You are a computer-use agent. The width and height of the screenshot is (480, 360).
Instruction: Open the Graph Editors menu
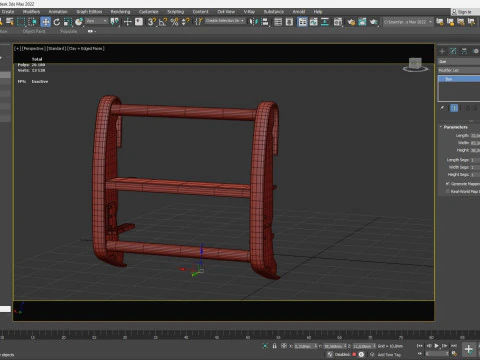89,12
